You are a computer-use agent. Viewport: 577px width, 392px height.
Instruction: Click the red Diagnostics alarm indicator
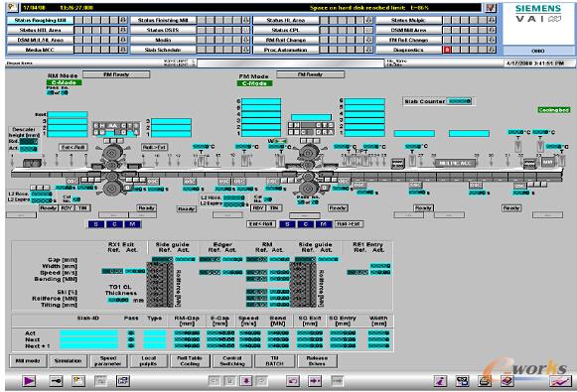pos(447,50)
